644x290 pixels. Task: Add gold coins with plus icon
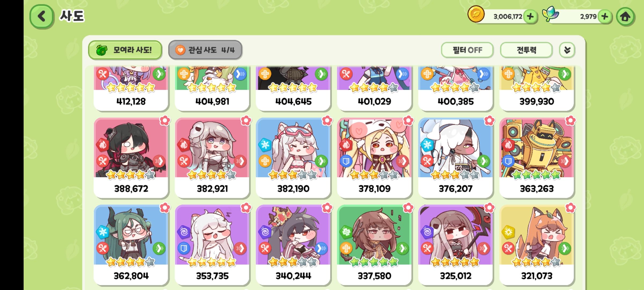coord(530,17)
